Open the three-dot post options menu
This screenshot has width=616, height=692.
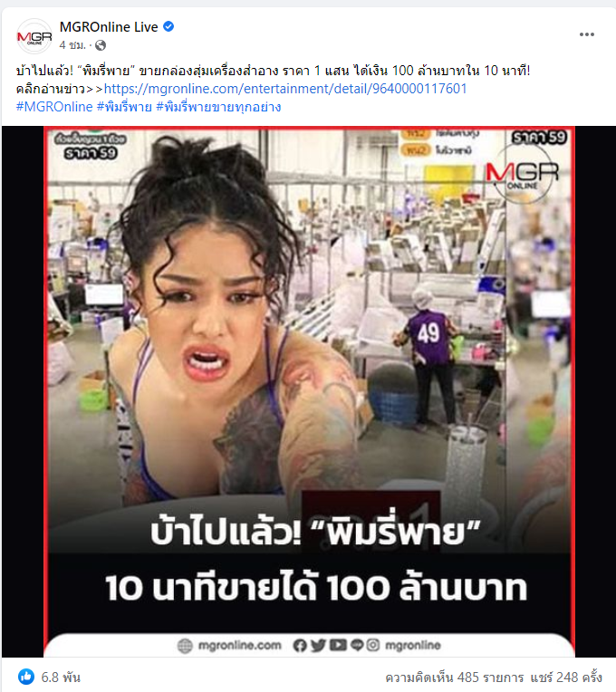[x=586, y=34]
